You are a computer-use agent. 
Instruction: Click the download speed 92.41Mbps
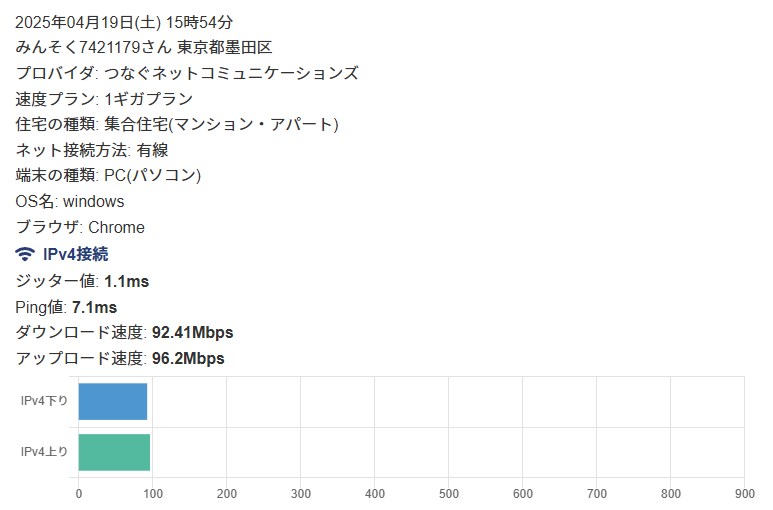click(192, 332)
